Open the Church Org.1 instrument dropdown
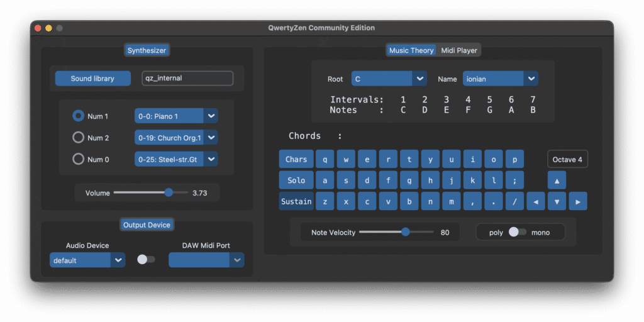Image resolution: width=644 pixels, height=322 pixels. coord(176,138)
